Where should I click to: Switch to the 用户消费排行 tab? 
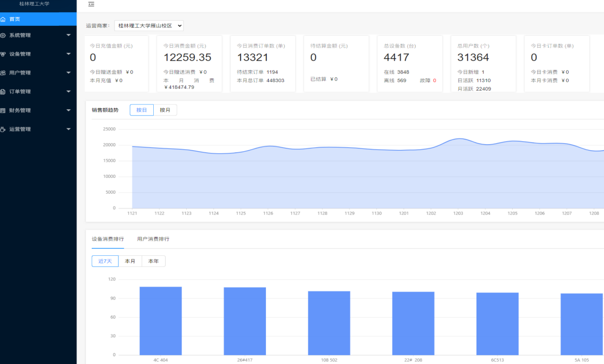pyautogui.click(x=153, y=239)
